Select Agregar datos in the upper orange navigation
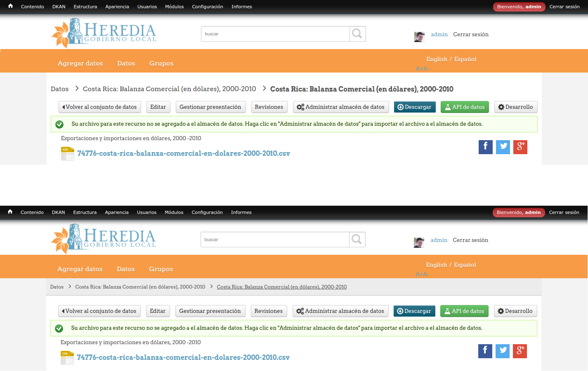588x371 pixels. tap(80, 63)
